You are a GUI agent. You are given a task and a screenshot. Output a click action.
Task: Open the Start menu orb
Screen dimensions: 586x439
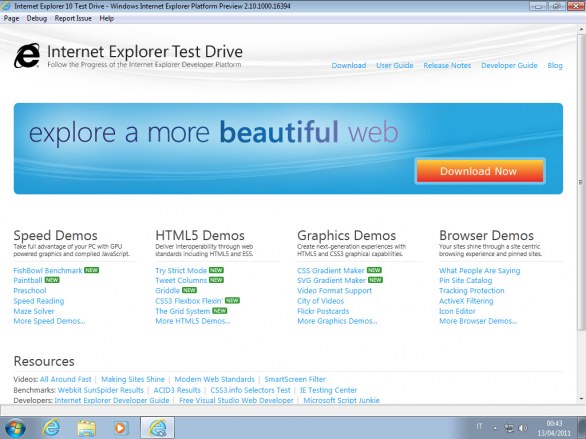coord(15,428)
